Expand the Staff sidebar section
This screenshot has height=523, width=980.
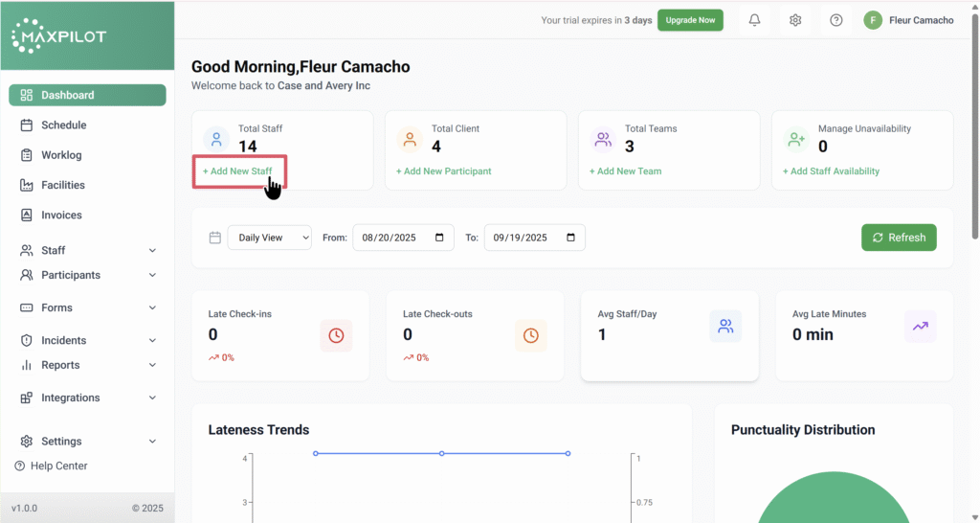[87, 250]
